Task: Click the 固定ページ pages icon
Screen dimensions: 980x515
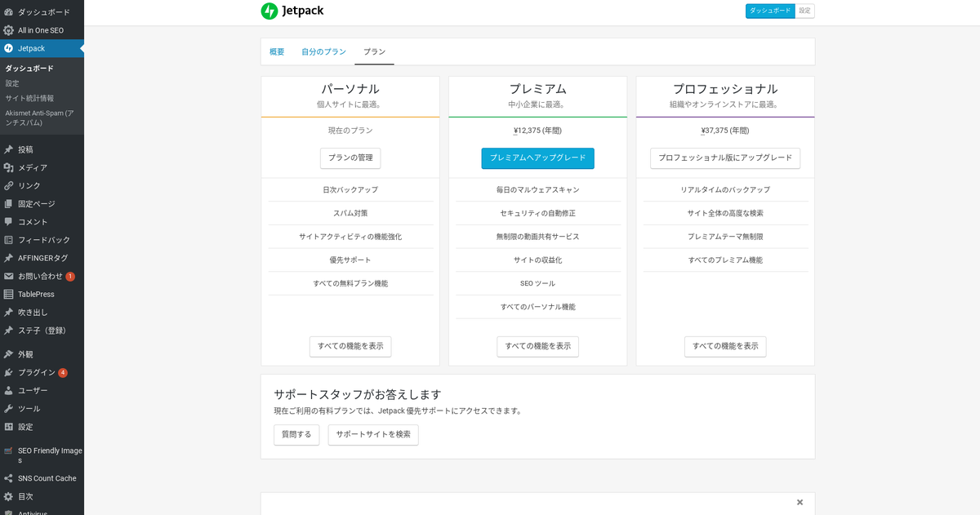Action: [x=9, y=204]
